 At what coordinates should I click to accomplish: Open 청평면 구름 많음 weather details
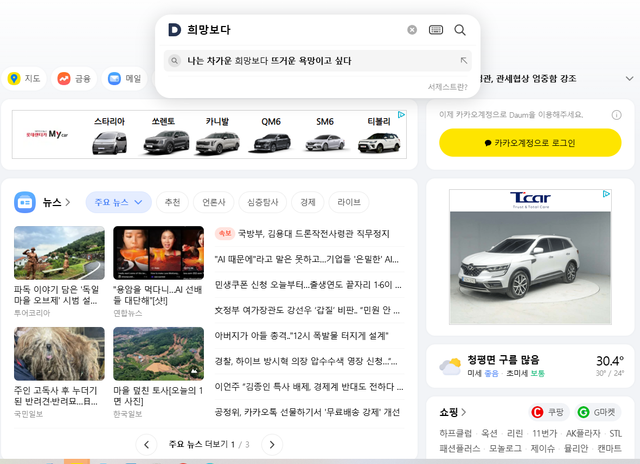pos(503,360)
